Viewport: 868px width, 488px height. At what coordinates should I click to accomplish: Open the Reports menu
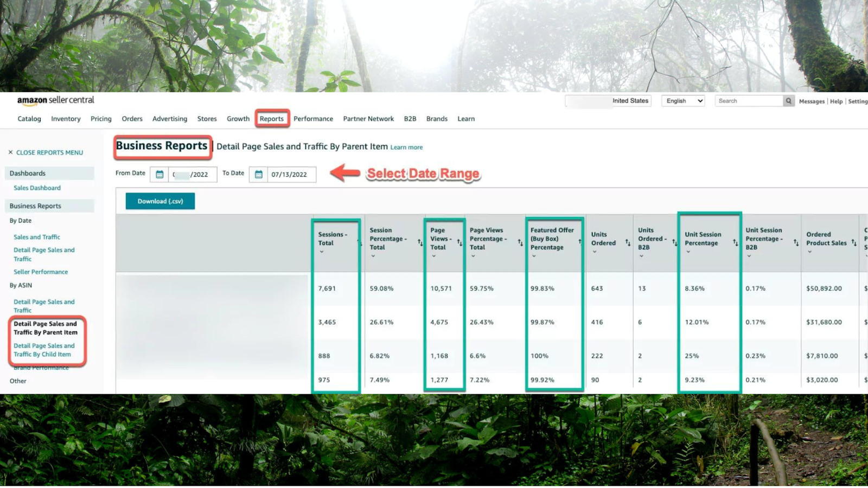click(271, 119)
